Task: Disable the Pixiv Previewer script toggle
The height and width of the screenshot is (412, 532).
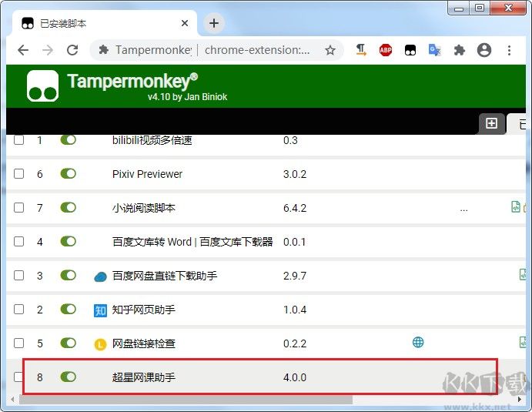Action: 69,173
